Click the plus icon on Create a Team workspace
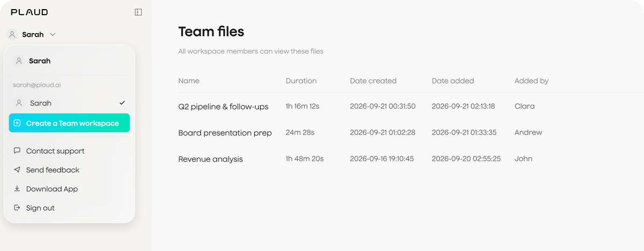The height and width of the screenshot is (251, 644). click(x=17, y=123)
